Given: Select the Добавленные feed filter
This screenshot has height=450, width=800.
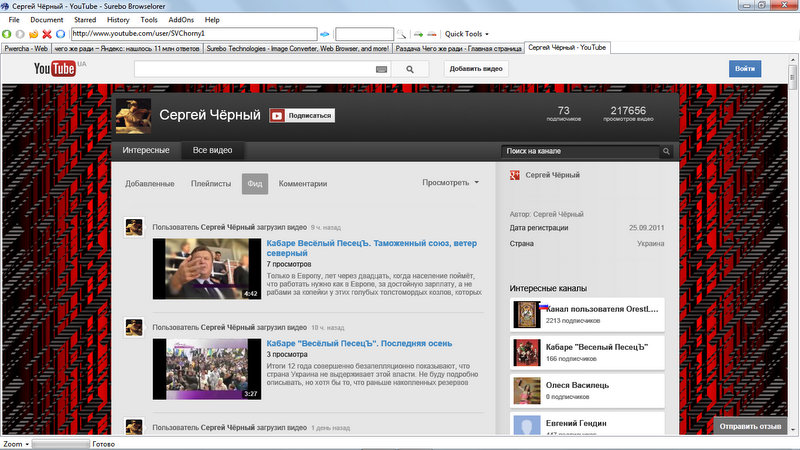Looking at the screenshot, I should point(149,184).
